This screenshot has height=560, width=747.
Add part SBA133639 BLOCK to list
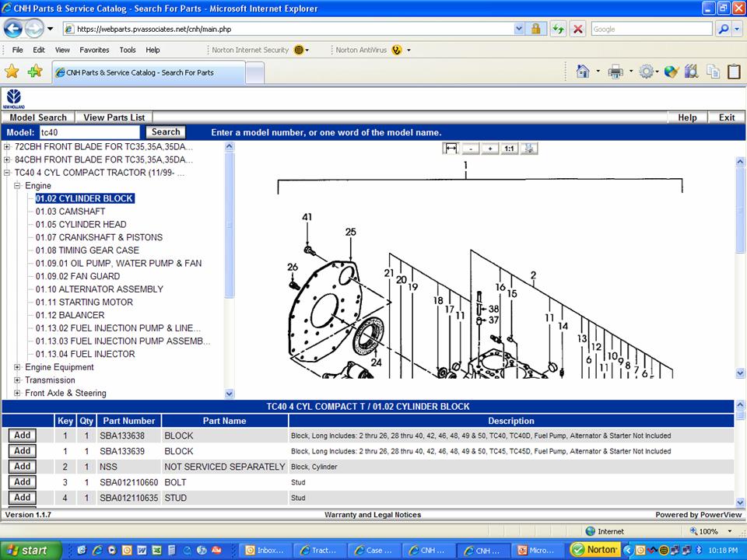(x=23, y=451)
